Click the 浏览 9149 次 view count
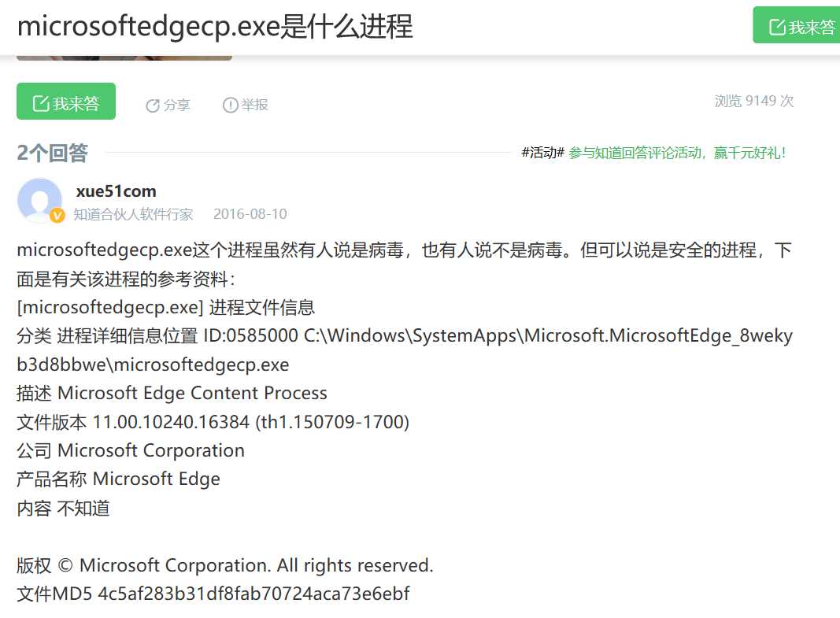 (753, 101)
